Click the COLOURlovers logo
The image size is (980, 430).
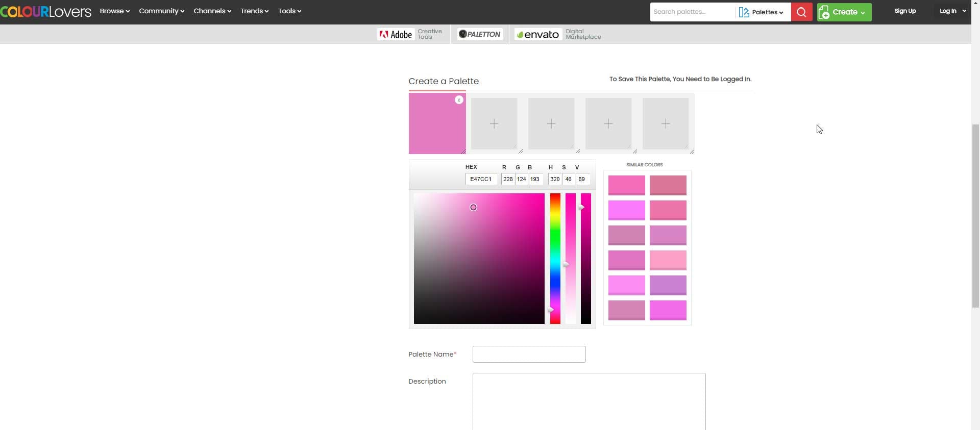coord(46,11)
